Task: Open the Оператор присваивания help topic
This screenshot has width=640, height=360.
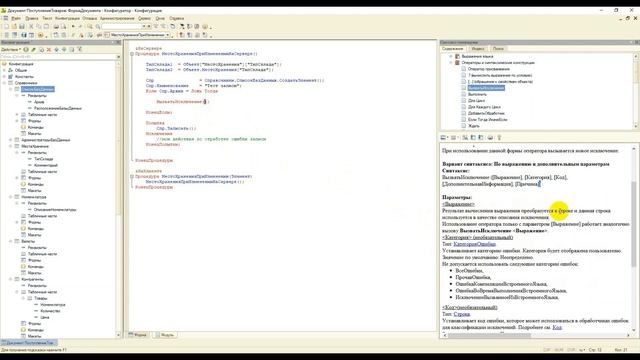Action: [488, 69]
